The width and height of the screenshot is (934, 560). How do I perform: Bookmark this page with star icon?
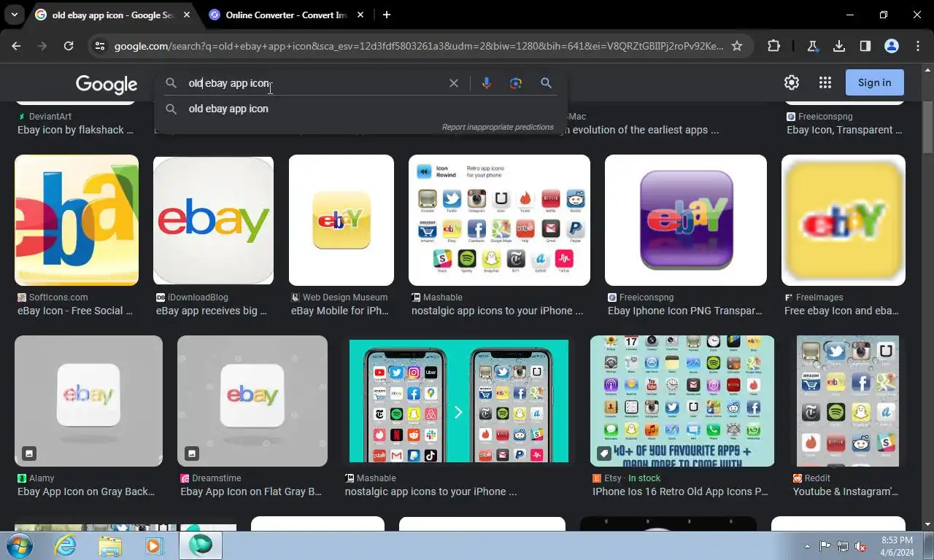[737, 46]
